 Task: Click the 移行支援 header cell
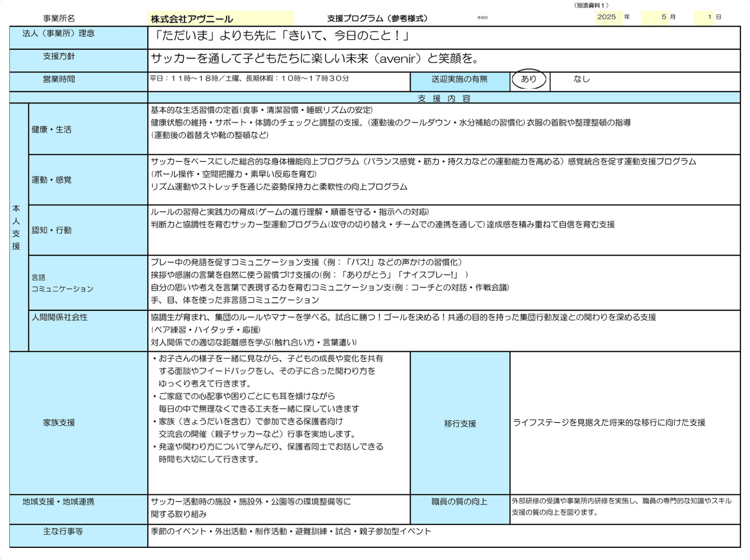[x=460, y=423]
